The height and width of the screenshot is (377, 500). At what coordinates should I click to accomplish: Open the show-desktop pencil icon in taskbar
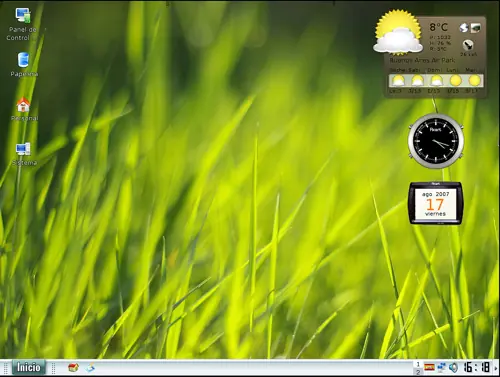tap(90, 368)
